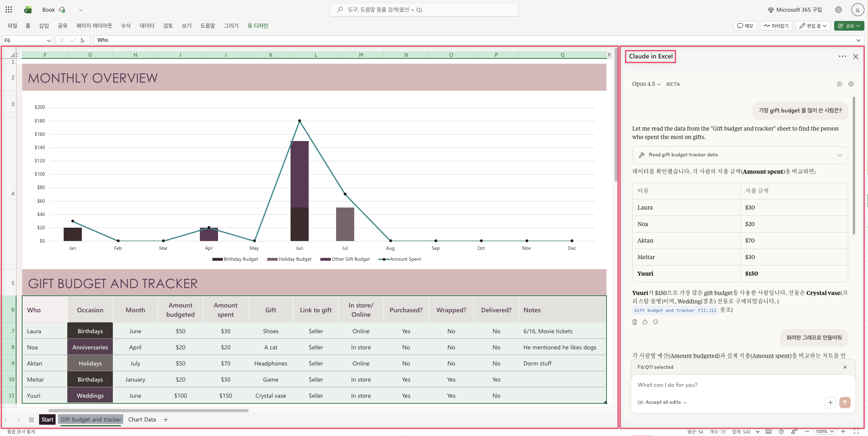Click the thumbs down feedback icon

[x=655, y=322]
